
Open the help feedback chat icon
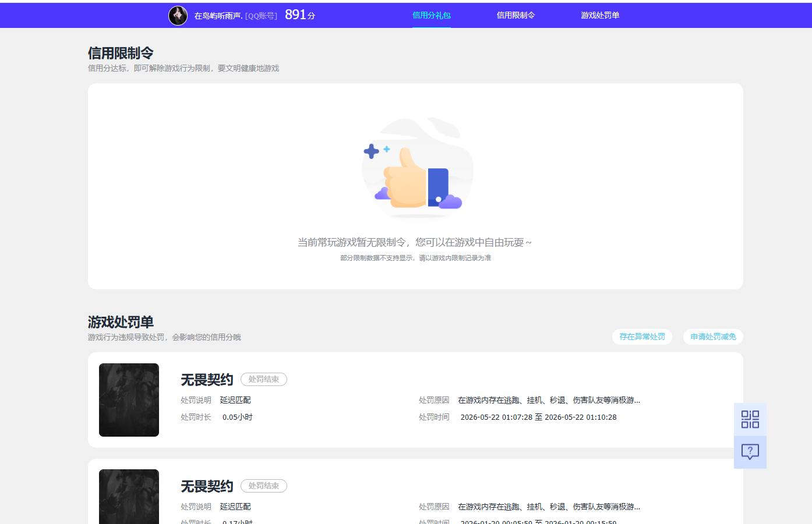tap(750, 452)
